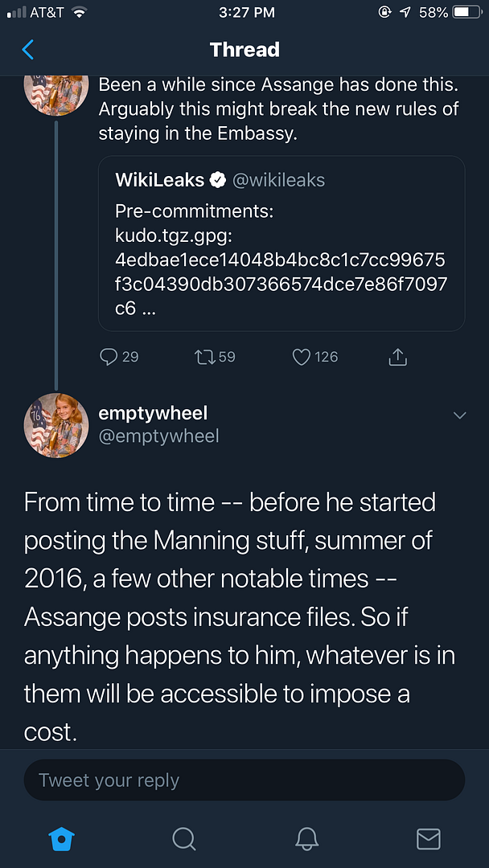Expand the emptywheel tweet options chevron
The height and width of the screenshot is (868, 489).
point(460,416)
